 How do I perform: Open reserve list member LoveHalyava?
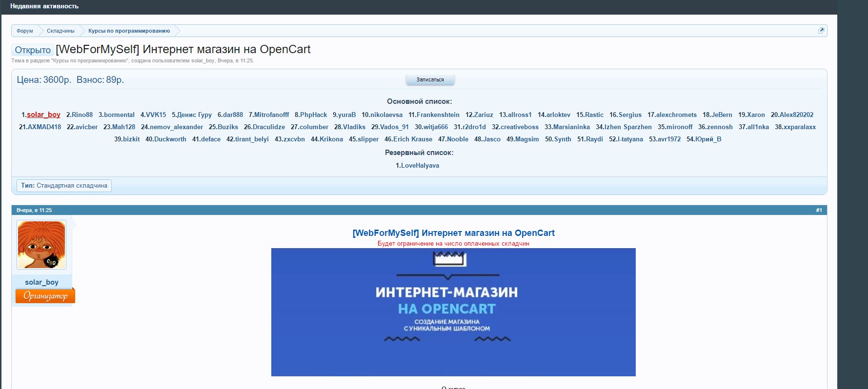420,165
